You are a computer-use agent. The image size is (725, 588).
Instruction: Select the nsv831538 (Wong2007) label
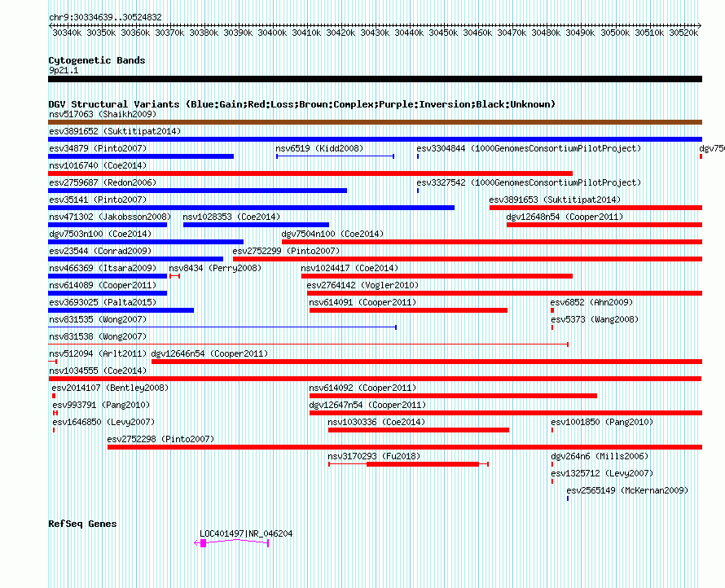tap(98, 336)
